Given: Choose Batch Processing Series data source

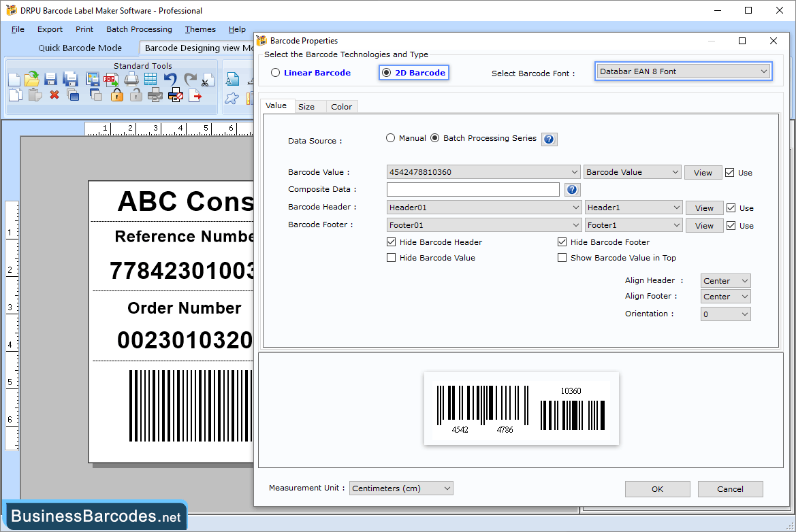Looking at the screenshot, I should point(483,138).
